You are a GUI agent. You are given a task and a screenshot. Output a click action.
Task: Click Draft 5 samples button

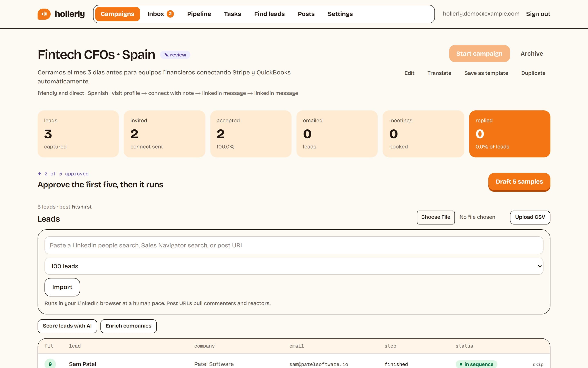(519, 182)
